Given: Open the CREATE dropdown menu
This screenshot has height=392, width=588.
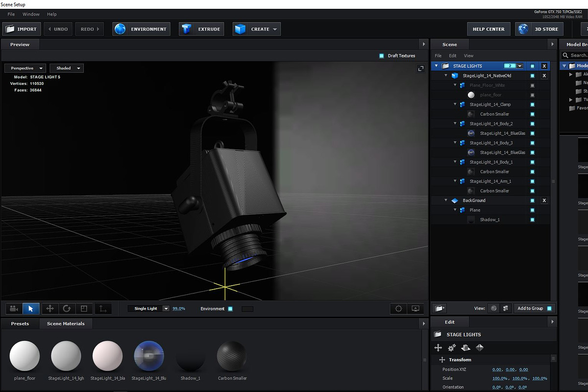Looking at the screenshot, I should coord(257,29).
